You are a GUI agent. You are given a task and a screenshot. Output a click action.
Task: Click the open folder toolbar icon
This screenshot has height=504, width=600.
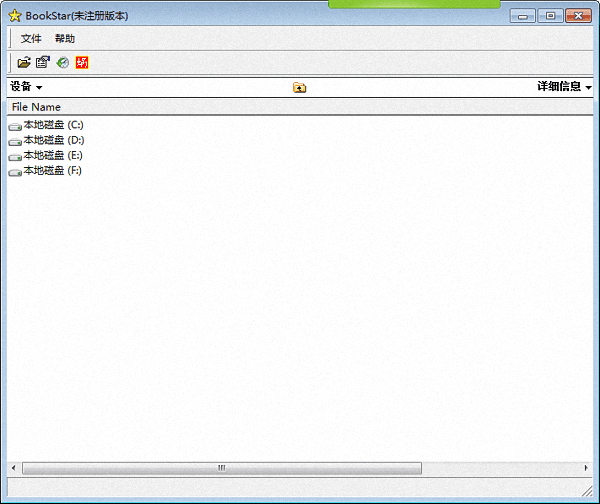24,63
